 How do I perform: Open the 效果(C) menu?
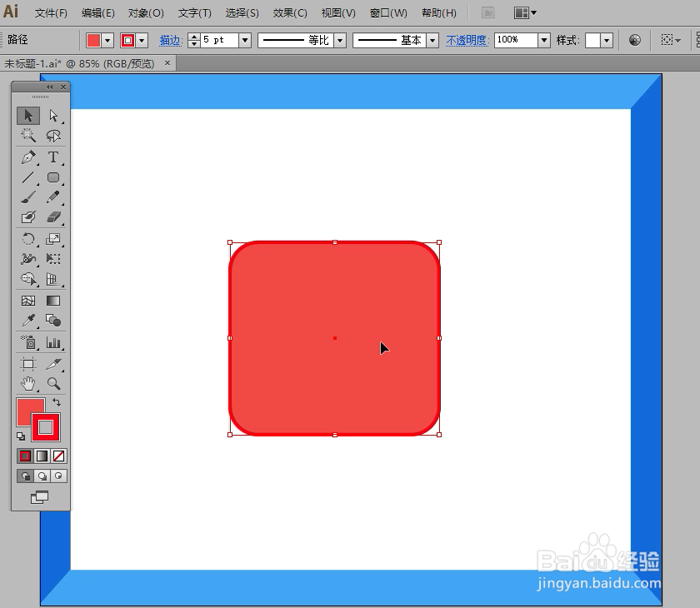[x=290, y=13]
